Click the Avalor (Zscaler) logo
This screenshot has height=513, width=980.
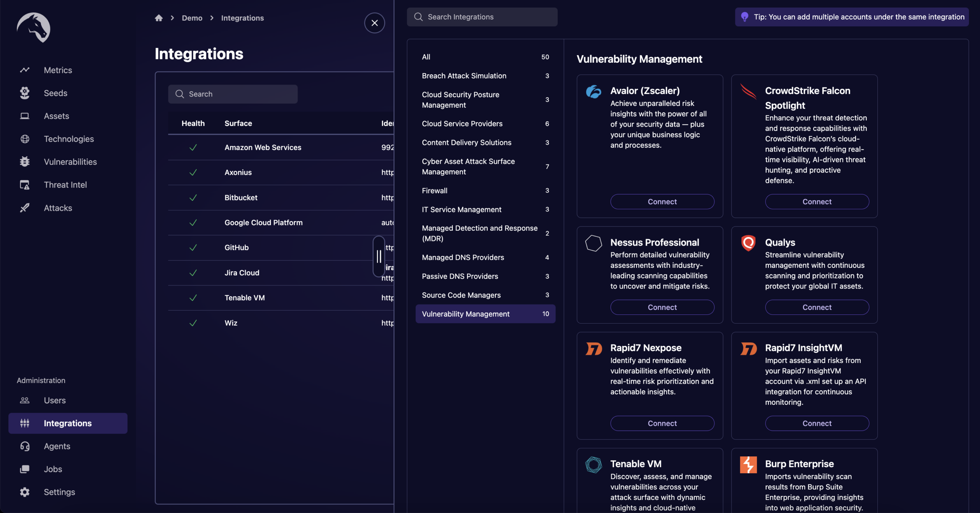(x=594, y=92)
